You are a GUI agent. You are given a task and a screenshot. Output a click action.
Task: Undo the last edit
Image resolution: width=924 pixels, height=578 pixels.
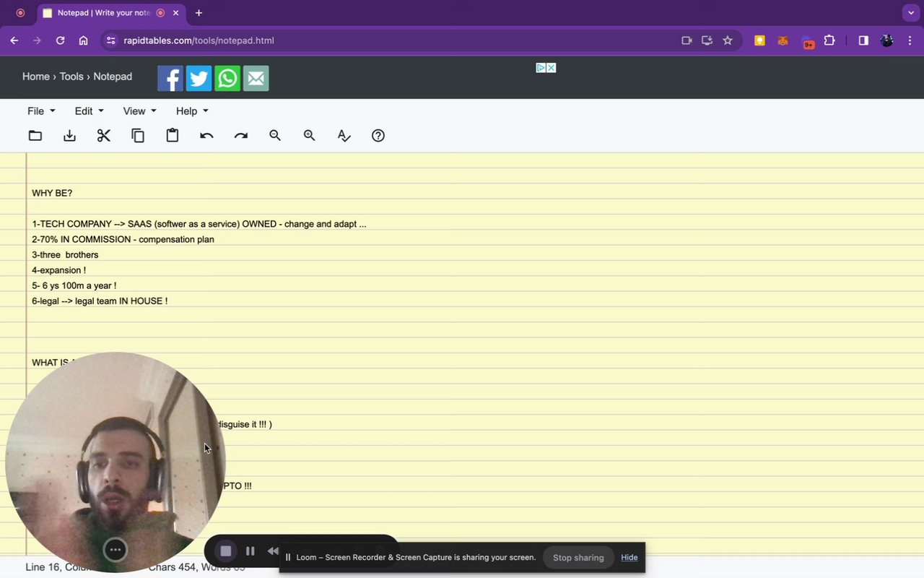pos(206,135)
